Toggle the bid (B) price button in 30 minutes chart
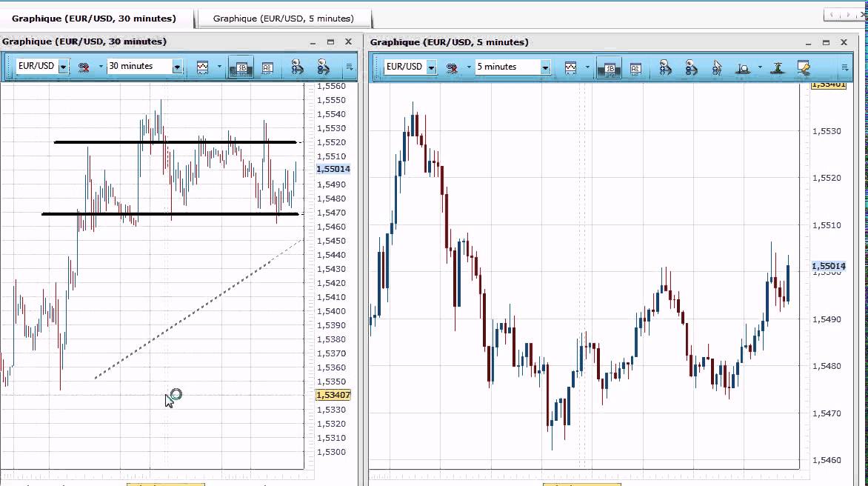This screenshot has height=486, width=868. pos(241,67)
